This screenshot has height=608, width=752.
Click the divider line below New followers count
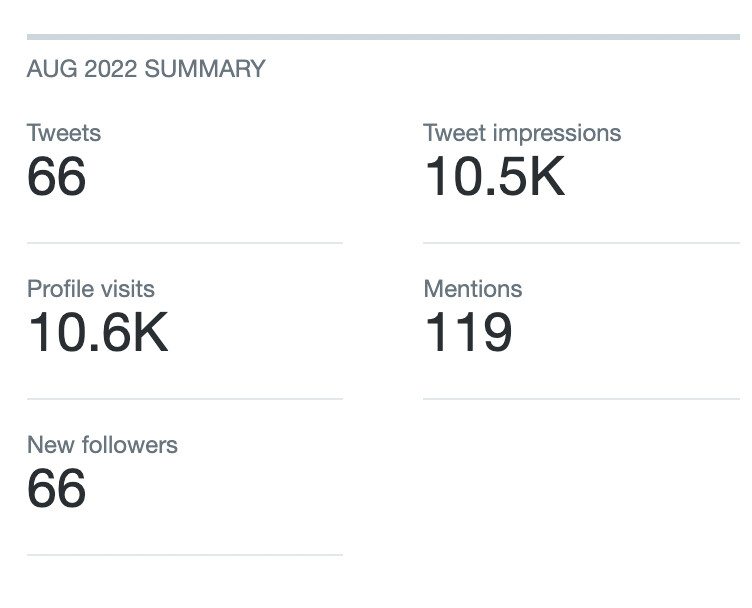[x=184, y=555]
